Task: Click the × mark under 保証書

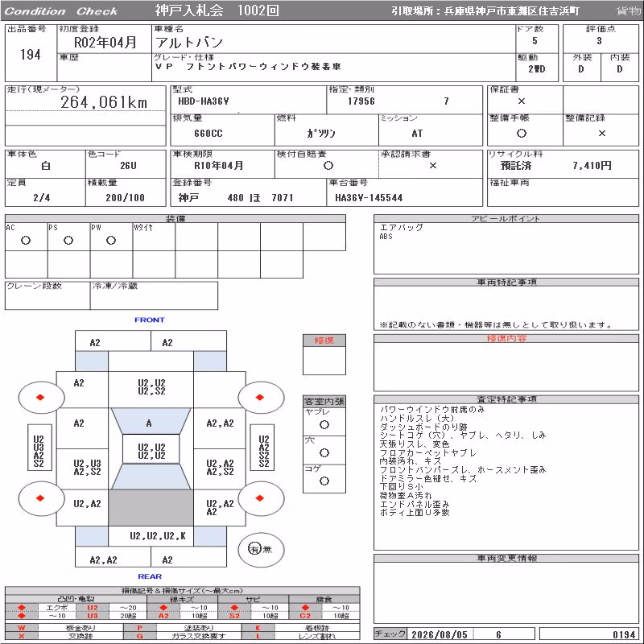Action: [x=521, y=101]
